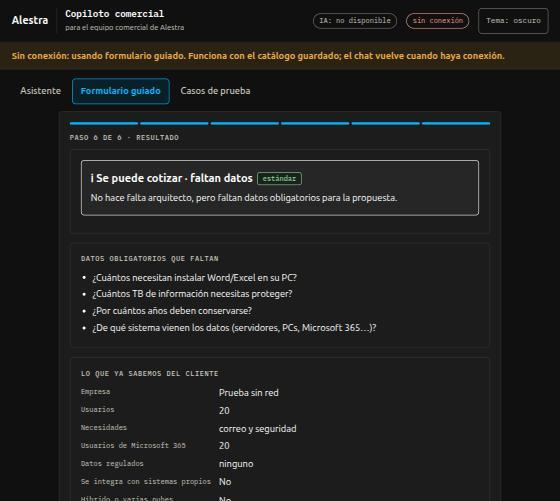
Task: Click '¿De qué sistema vienen los datos' question
Action: [234, 327]
